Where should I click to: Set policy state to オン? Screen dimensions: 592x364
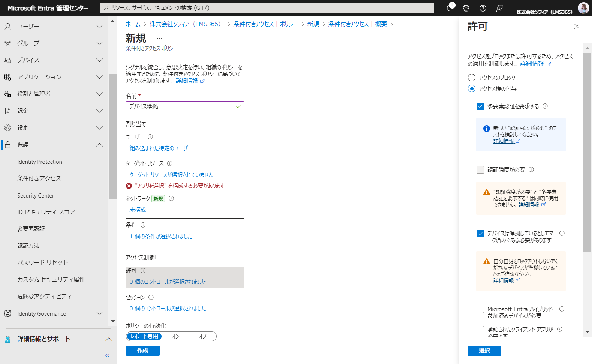tap(175, 336)
